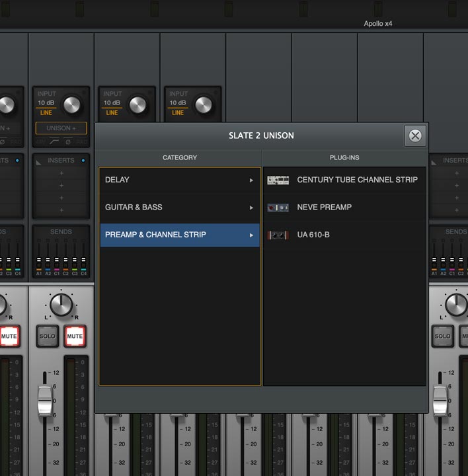The image size is (468, 476).
Task: Expand the PREAMP & CHANNEL STRIP arrow
Action: 251,235
